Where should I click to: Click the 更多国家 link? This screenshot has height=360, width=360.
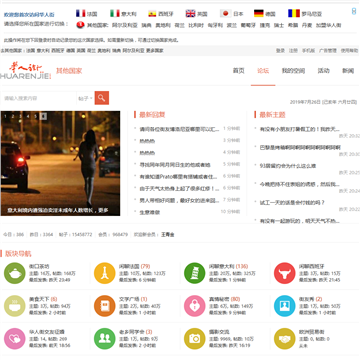point(155,51)
